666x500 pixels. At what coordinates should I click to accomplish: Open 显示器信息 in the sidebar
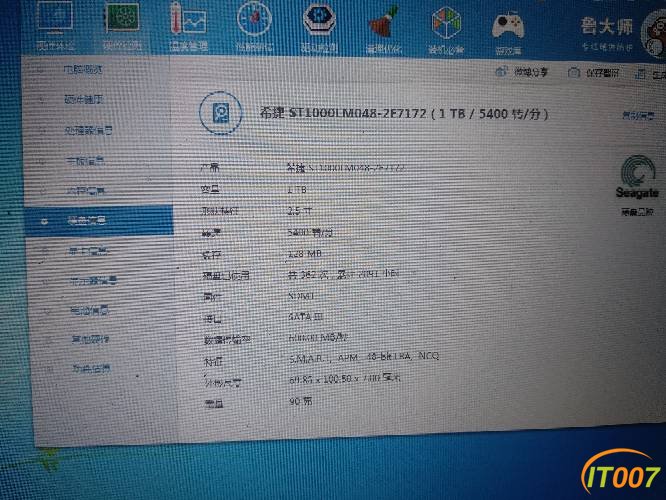coord(93,280)
